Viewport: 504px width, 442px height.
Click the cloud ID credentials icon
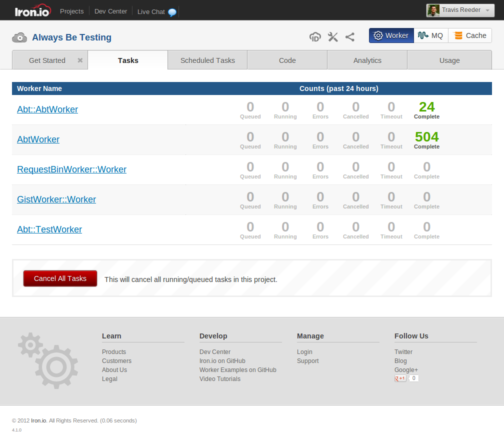point(315,36)
